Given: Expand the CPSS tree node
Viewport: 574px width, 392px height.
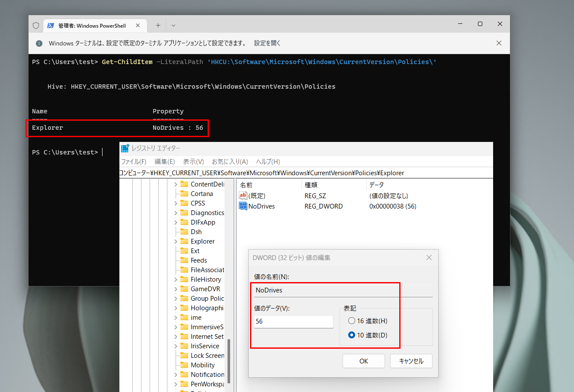Looking at the screenshot, I should pyautogui.click(x=176, y=203).
